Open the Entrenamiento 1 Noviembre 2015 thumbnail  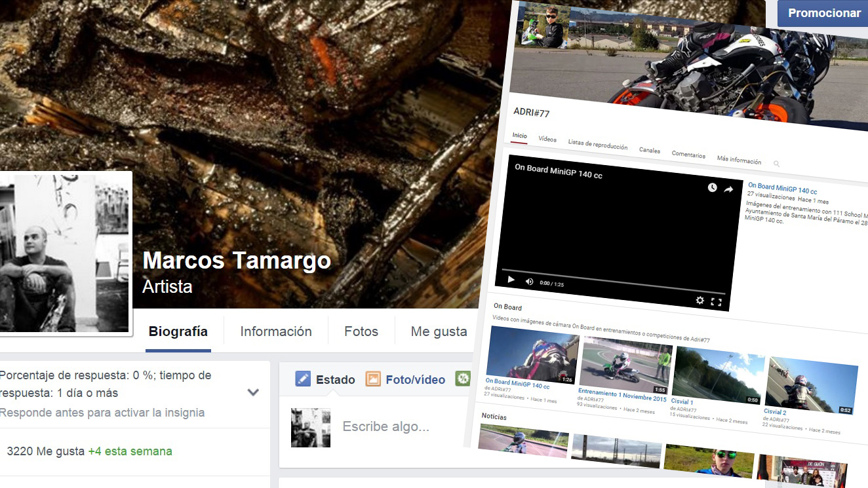pyautogui.click(x=625, y=364)
